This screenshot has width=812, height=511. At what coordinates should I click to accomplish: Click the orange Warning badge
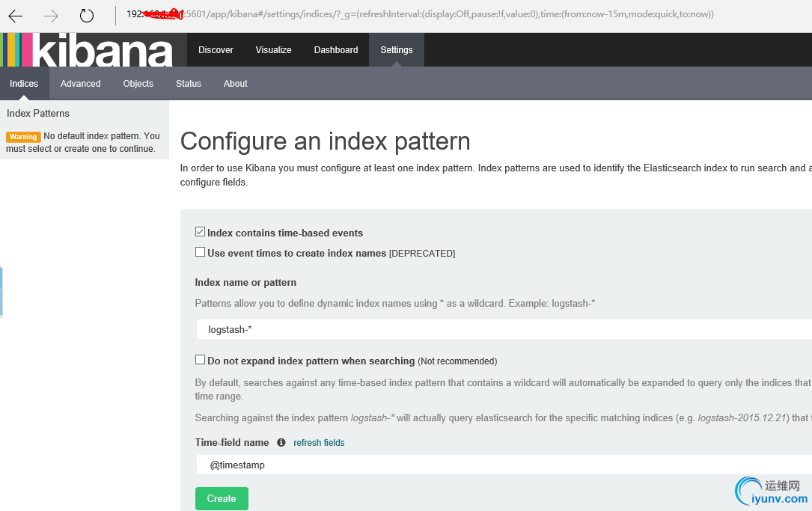point(23,137)
